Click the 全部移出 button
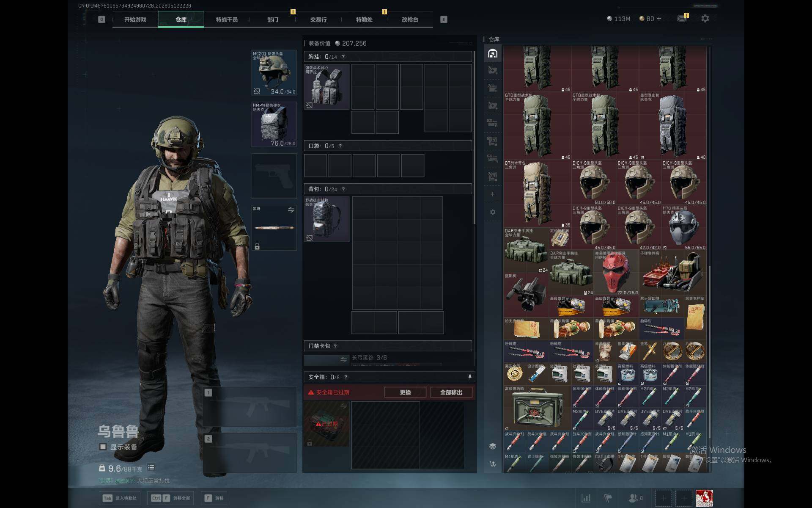Image resolution: width=812 pixels, height=508 pixels. (451, 392)
